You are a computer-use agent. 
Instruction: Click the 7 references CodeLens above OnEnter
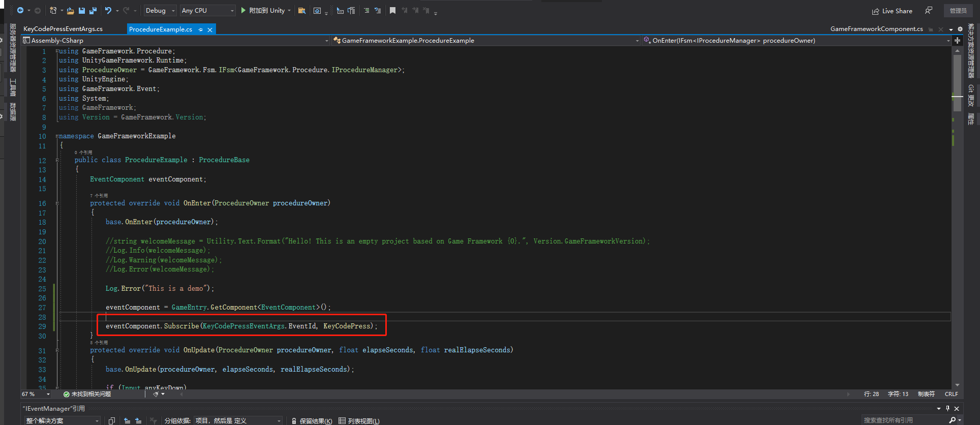pos(99,195)
